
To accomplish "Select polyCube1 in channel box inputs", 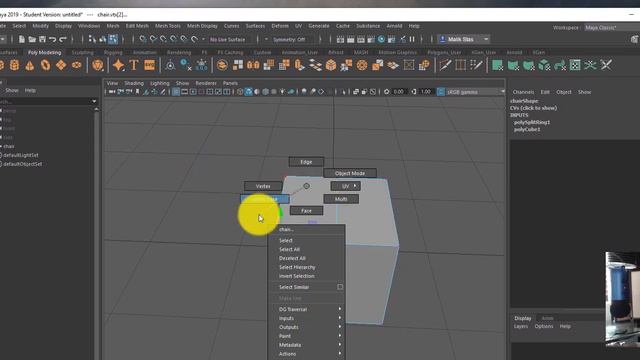I will click(527, 129).
